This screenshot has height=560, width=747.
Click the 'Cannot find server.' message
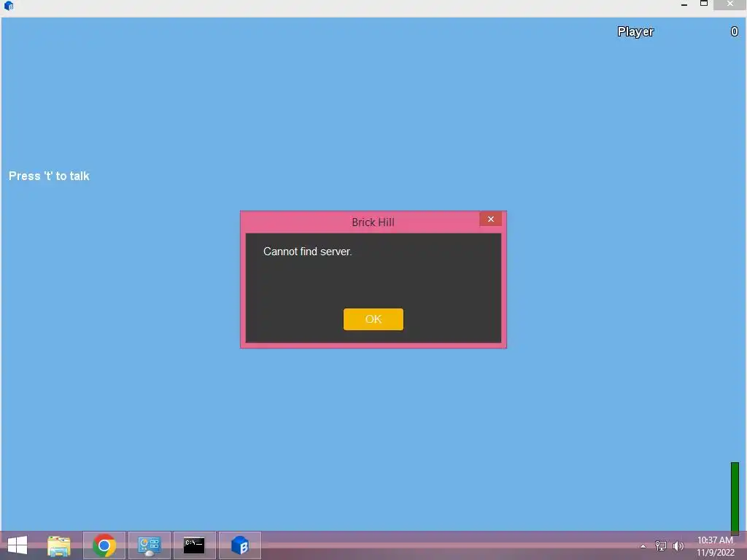[308, 252]
